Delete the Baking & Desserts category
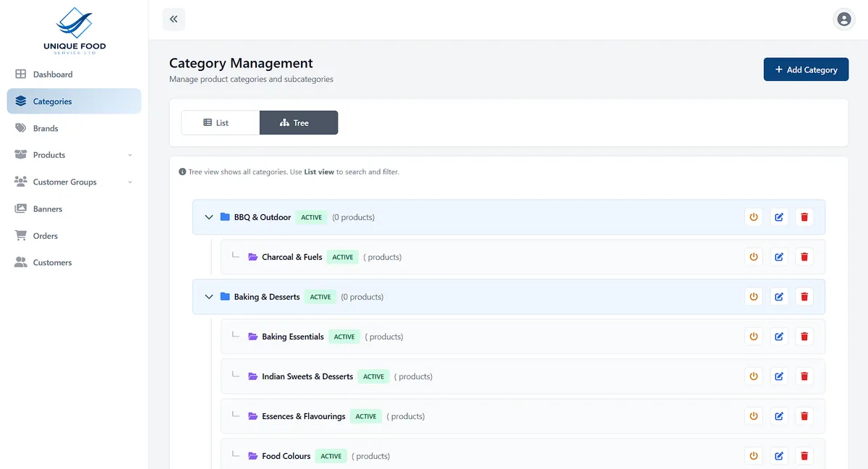This screenshot has height=469, width=868. [x=804, y=297]
